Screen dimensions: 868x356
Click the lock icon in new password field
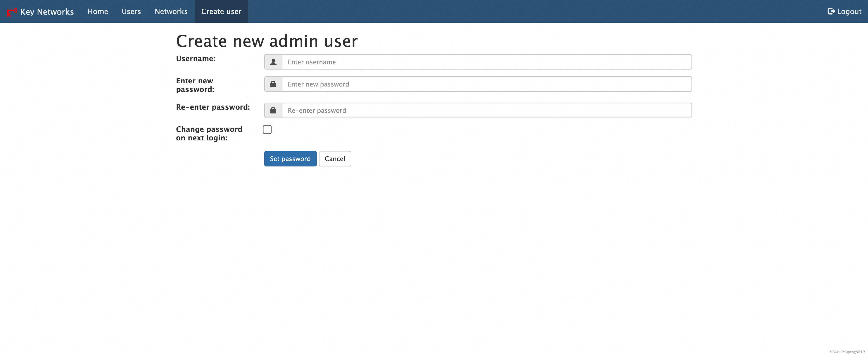click(x=273, y=84)
